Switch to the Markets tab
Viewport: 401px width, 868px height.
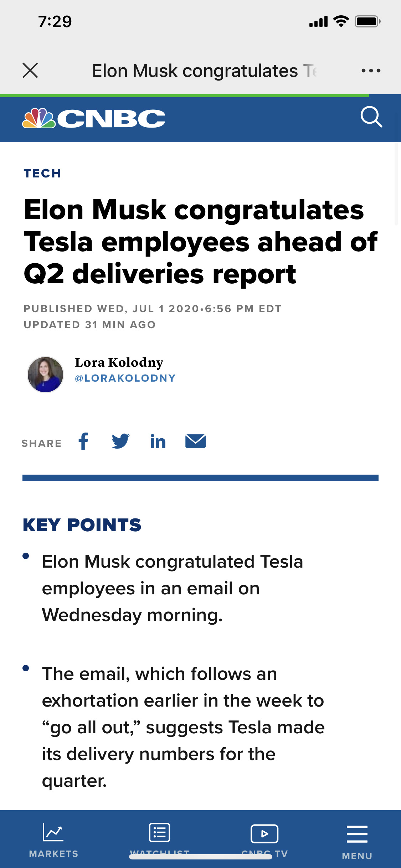[x=53, y=840]
